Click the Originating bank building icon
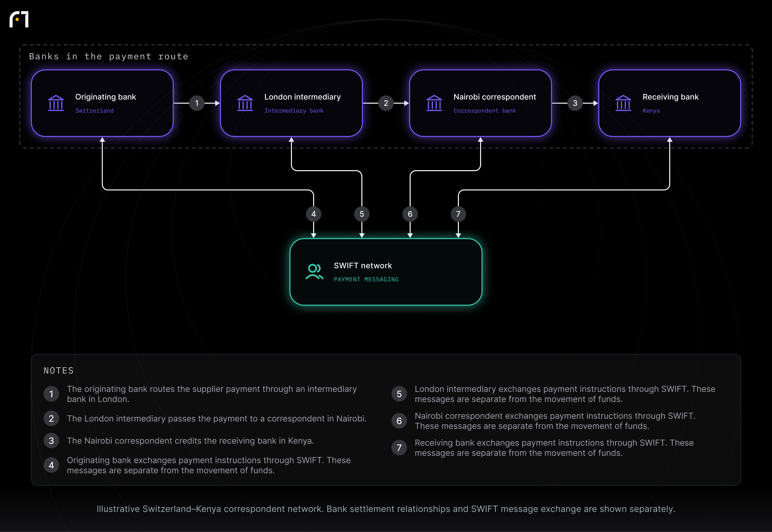 tap(56, 103)
